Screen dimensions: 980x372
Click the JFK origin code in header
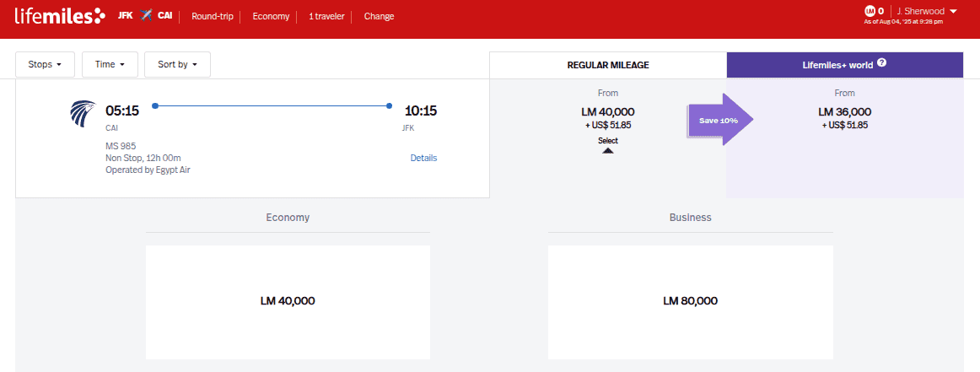coord(126,16)
